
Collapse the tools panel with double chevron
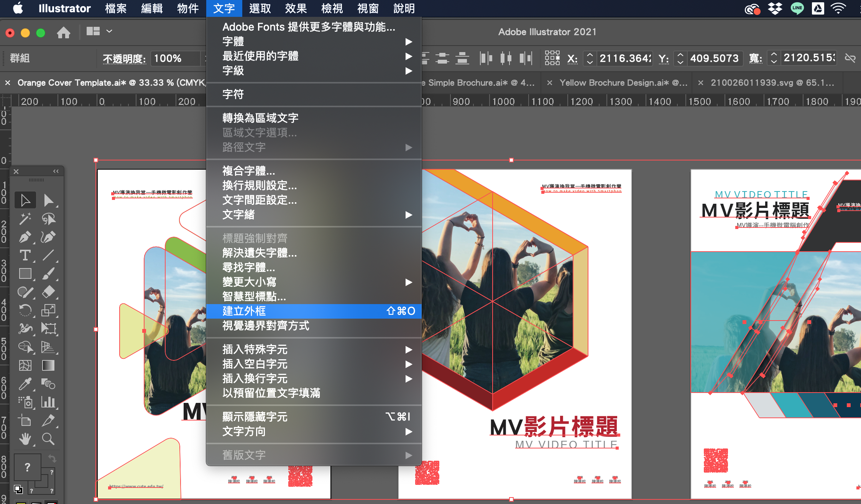click(56, 171)
